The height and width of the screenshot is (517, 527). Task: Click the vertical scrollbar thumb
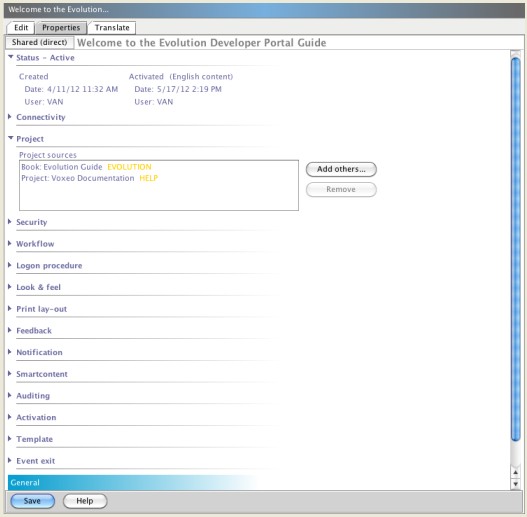[x=516, y=249]
